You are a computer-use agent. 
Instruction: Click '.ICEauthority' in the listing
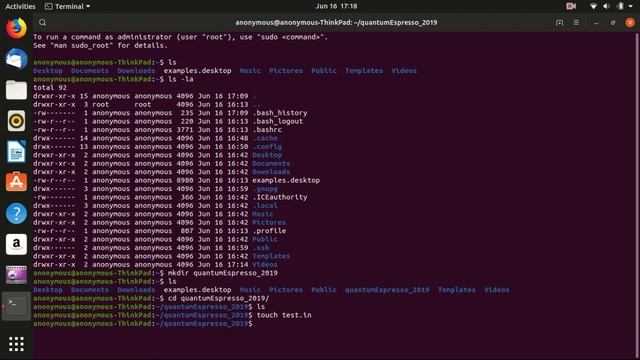point(280,197)
